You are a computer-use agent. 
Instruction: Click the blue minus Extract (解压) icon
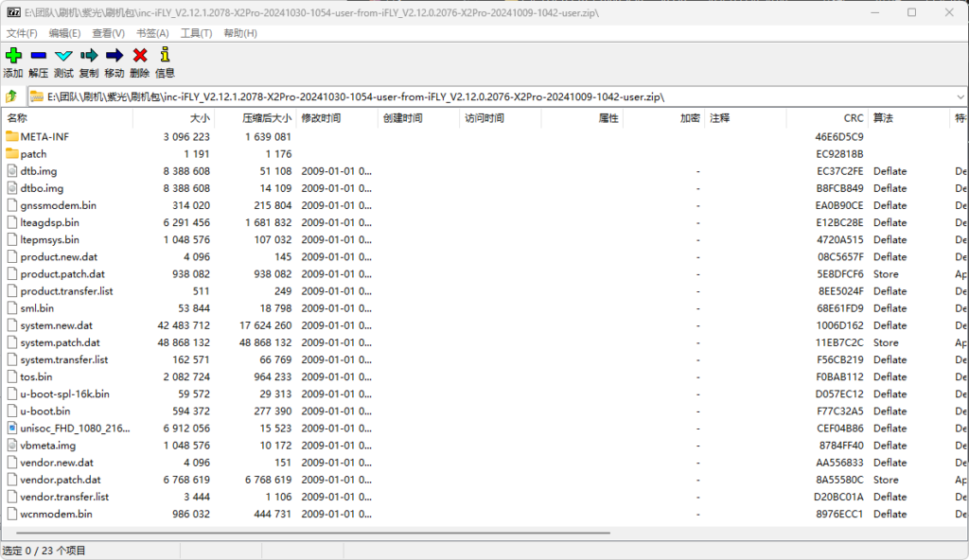click(38, 56)
